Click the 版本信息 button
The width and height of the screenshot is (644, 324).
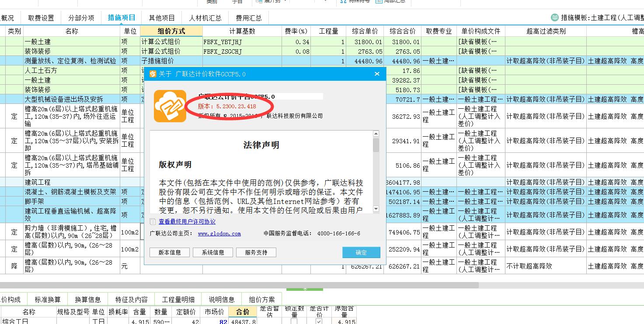coord(170,252)
